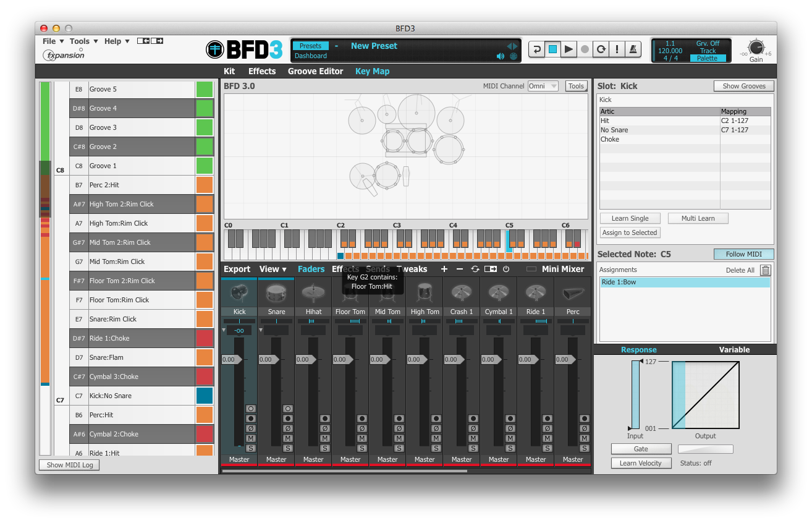Click the panic exclamation icon
The width and height of the screenshot is (812, 523).
[x=617, y=49]
